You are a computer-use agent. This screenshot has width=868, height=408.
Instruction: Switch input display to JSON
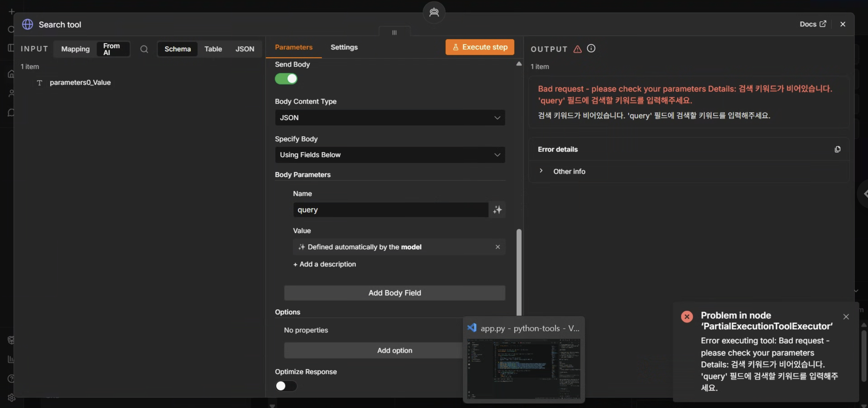click(x=245, y=49)
